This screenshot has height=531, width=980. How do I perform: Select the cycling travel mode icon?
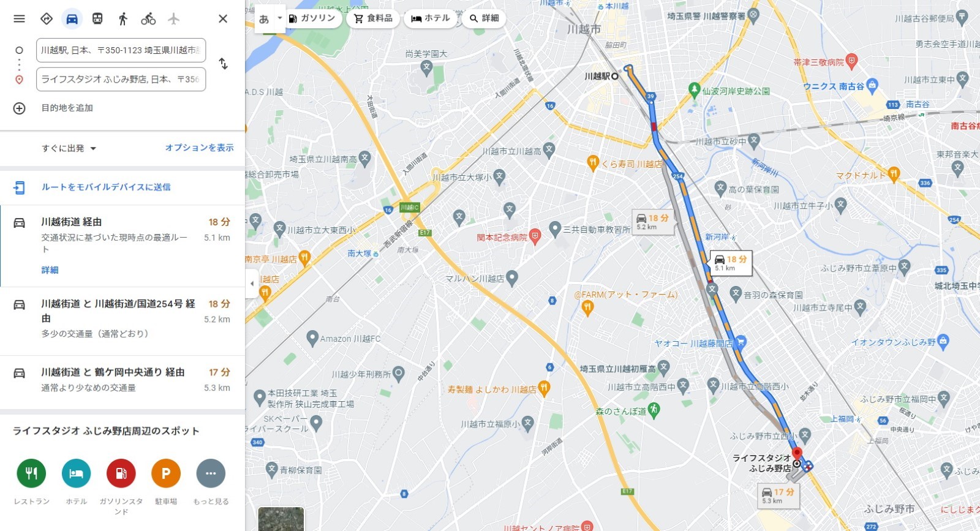148,18
